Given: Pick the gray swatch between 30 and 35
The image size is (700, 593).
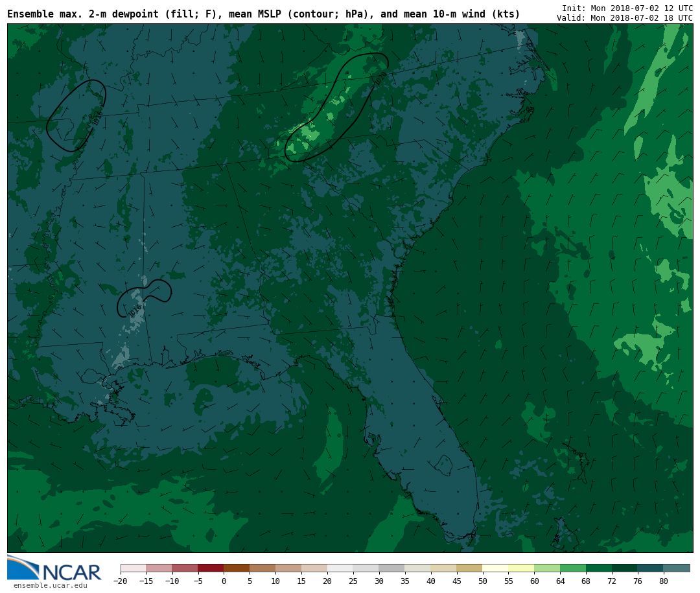Looking at the screenshot, I should pyautogui.click(x=392, y=568).
